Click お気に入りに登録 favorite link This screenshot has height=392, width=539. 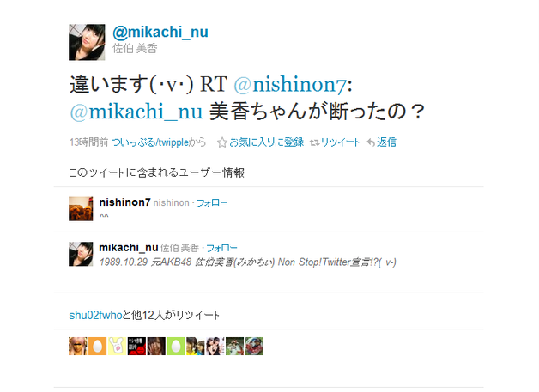click(267, 142)
